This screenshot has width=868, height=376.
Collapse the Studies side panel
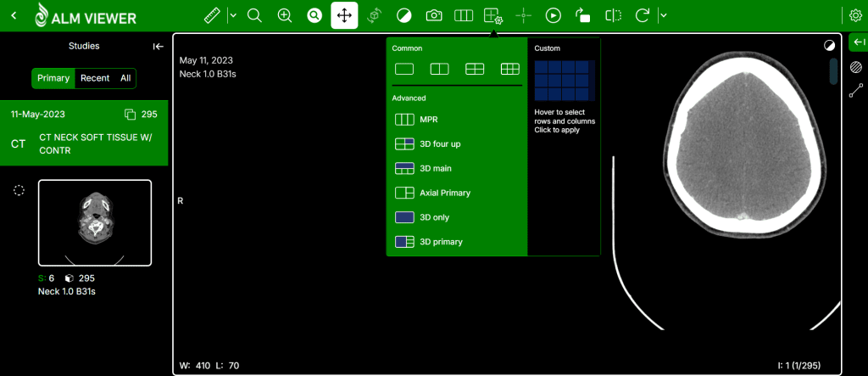coord(158,47)
